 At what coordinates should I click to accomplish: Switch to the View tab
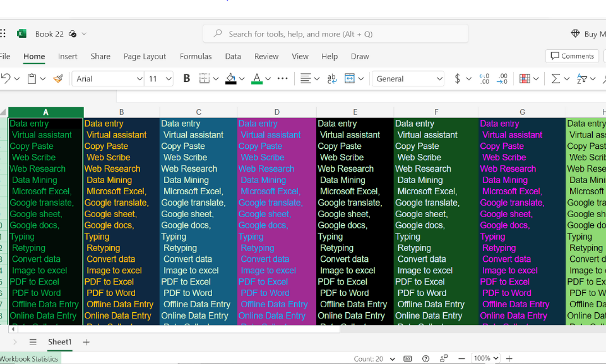click(300, 56)
